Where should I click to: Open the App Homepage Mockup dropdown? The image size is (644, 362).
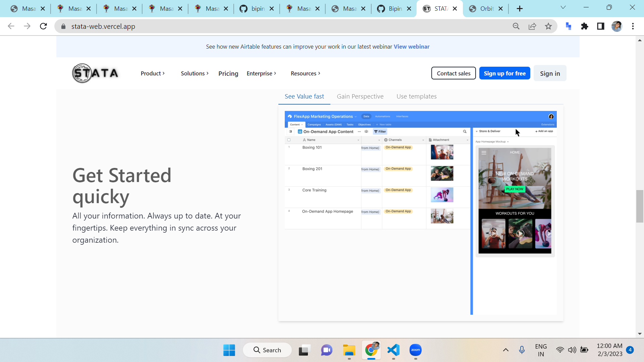click(x=492, y=141)
